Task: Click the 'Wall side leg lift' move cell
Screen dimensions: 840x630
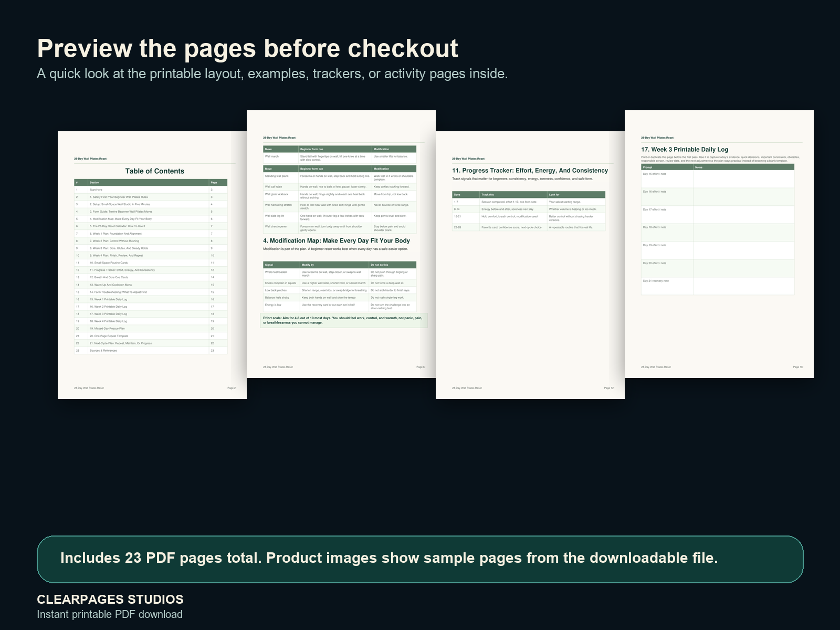Action: [x=281, y=217]
